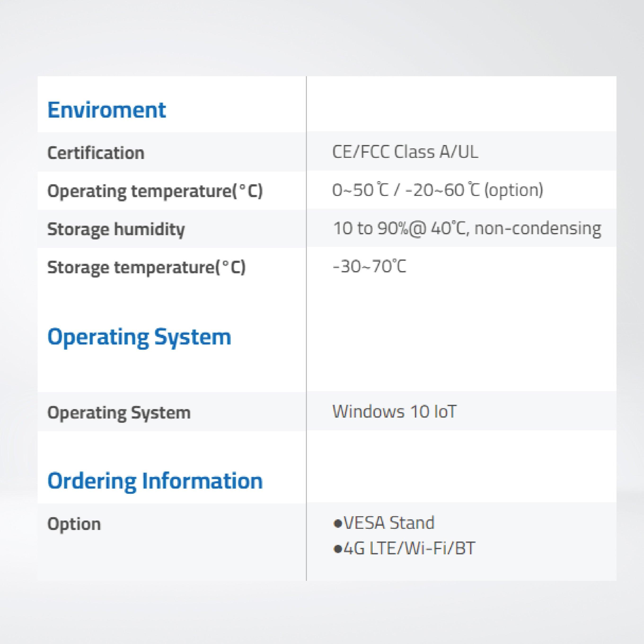
Task: Click the '-30~70℃' value
Action: point(369,266)
